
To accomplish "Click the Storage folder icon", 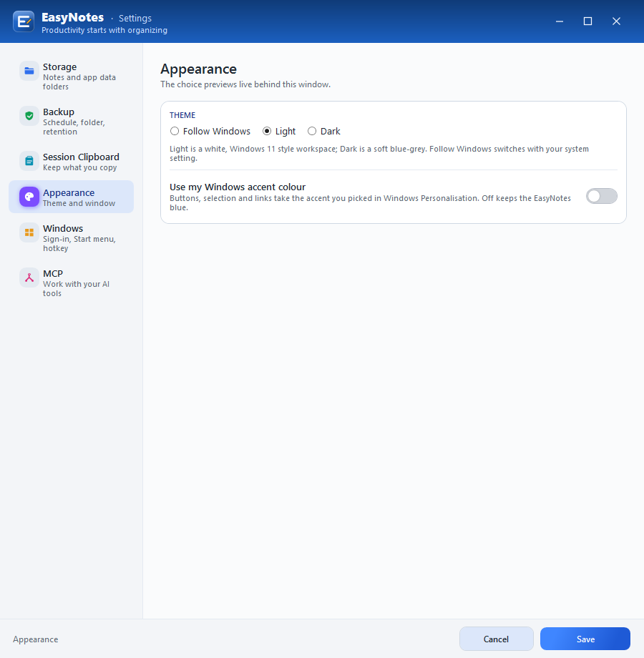I will pos(29,71).
